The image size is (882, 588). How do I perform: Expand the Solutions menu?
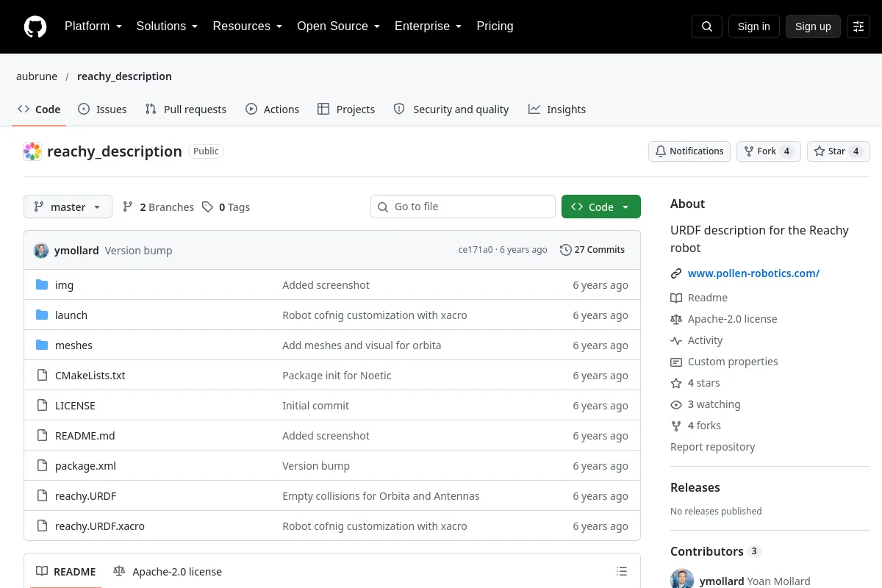(x=168, y=26)
